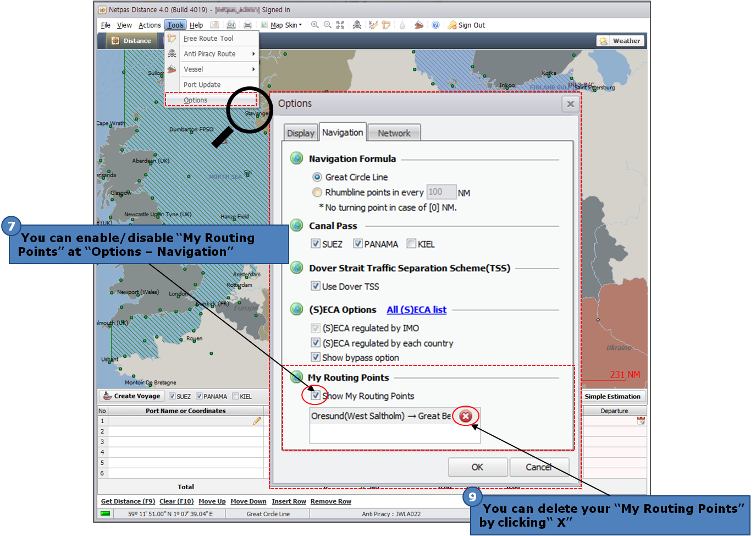Click the fit-to-screen arrows icon

point(340,25)
